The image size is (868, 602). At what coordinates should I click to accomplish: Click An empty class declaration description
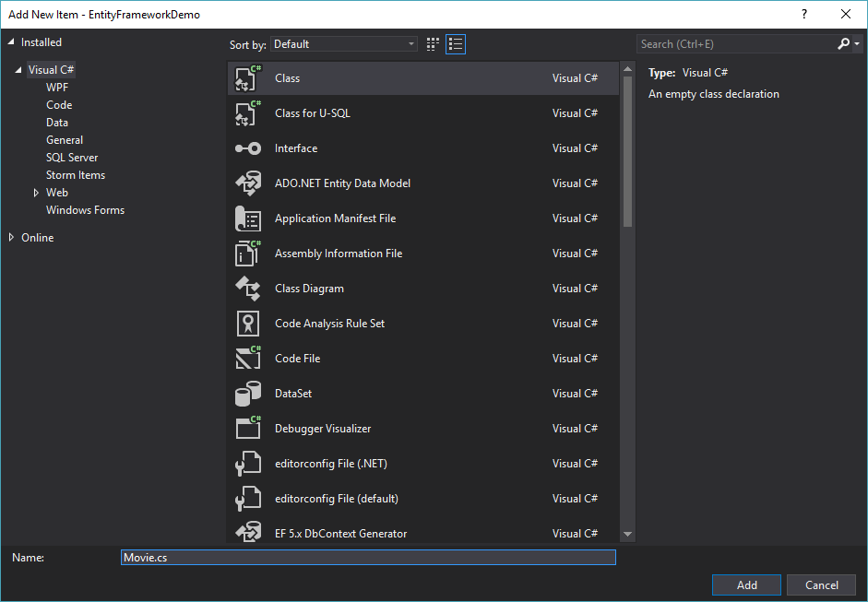coord(714,94)
